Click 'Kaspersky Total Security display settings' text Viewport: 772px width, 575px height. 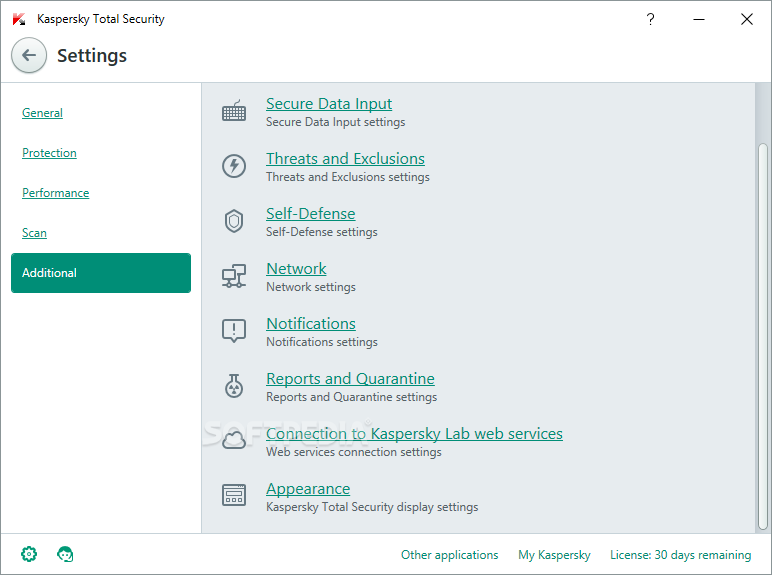(x=372, y=507)
